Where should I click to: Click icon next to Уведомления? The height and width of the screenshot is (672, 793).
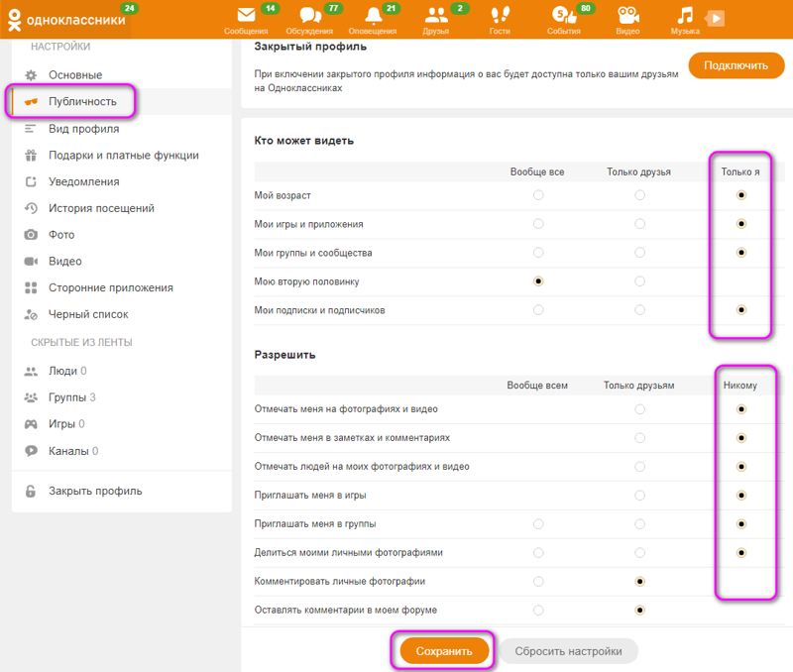31,181
